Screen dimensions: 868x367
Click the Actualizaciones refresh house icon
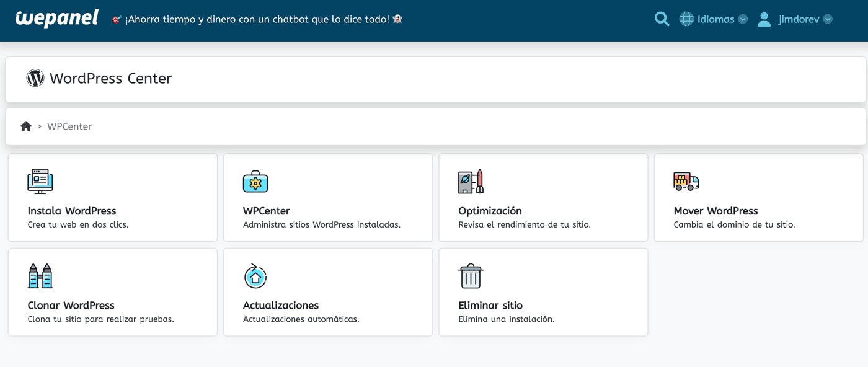[255, 276]
